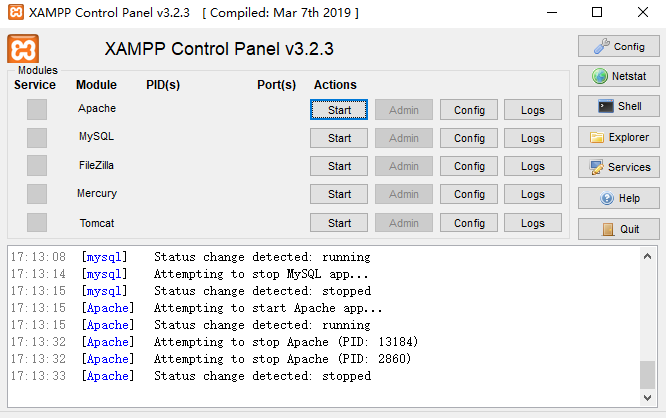Toggle the Mercury service checkbox
The width and height of the screenshot is (666, 418).
[x=37, y=194]
